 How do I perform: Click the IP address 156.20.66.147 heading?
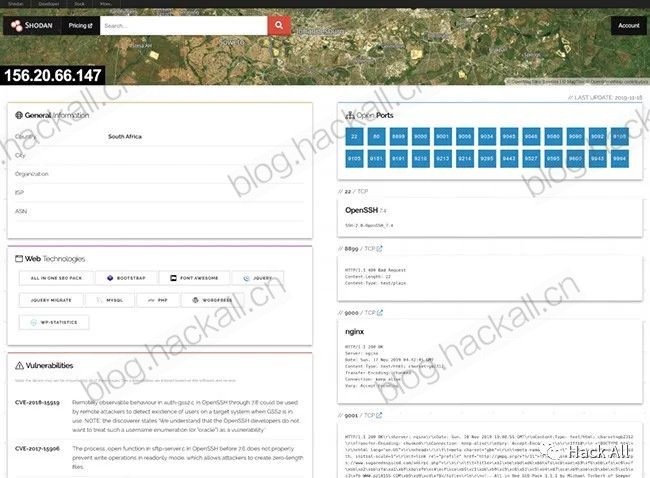pos(53,75)
